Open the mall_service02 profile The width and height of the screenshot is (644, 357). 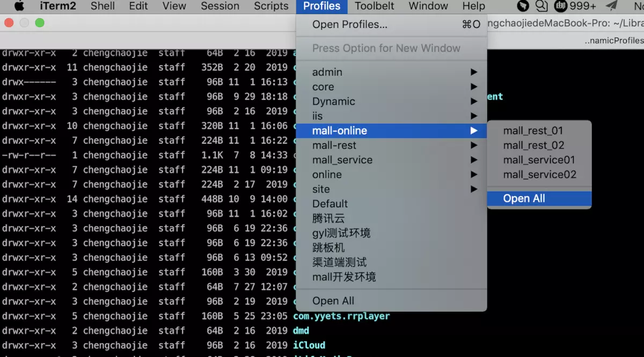click(539, 174)
